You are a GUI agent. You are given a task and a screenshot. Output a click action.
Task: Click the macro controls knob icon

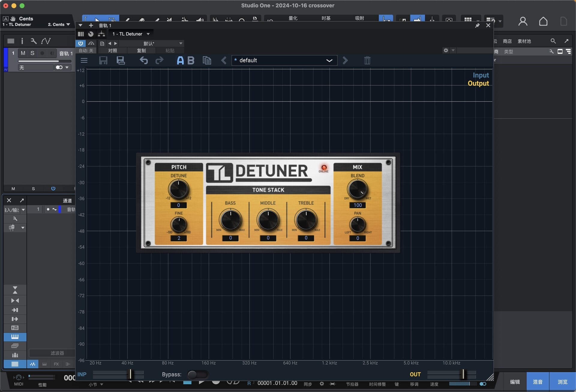point(91,34)
